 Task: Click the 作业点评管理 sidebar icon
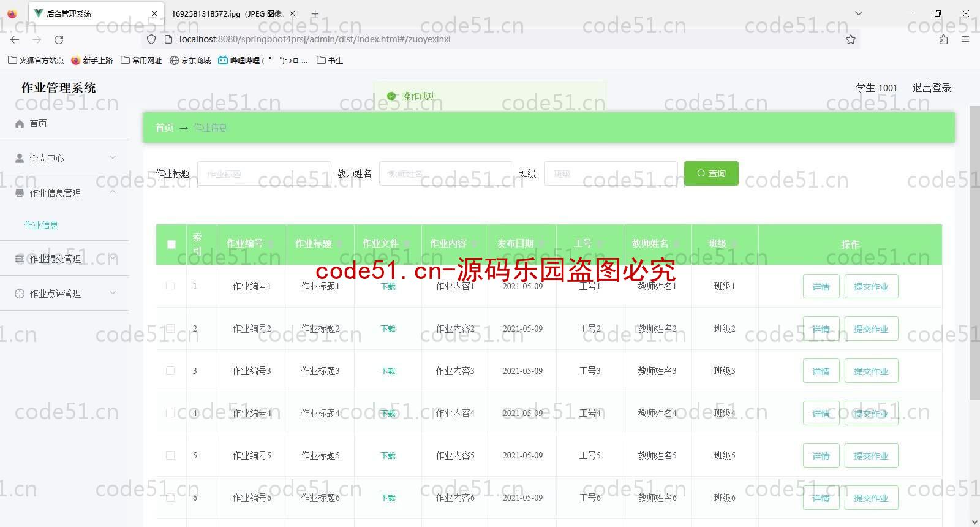click(x=20, y=294)
